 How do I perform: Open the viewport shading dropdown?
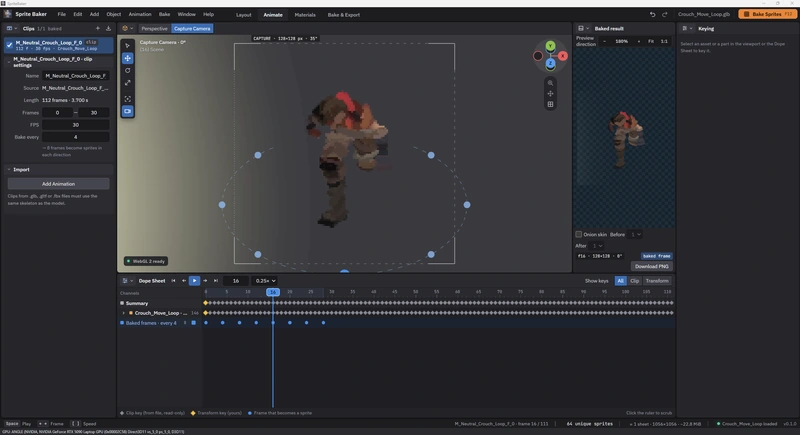128,29
